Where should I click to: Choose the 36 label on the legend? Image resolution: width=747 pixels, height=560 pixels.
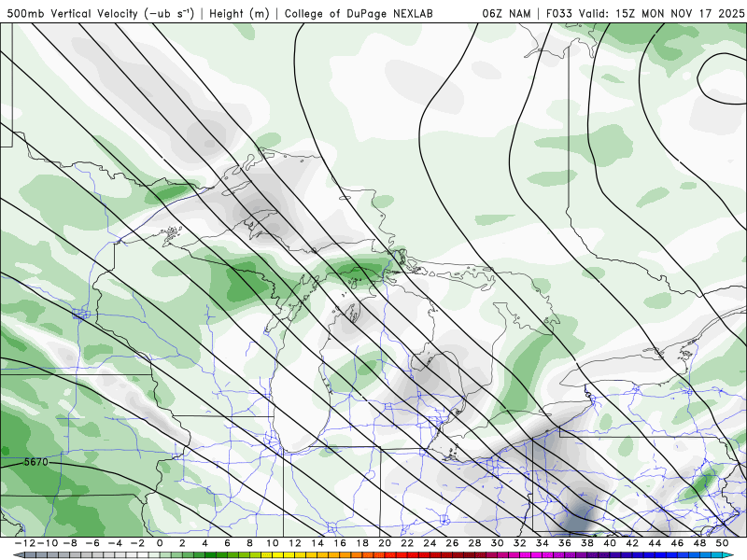tap(565, 543)
